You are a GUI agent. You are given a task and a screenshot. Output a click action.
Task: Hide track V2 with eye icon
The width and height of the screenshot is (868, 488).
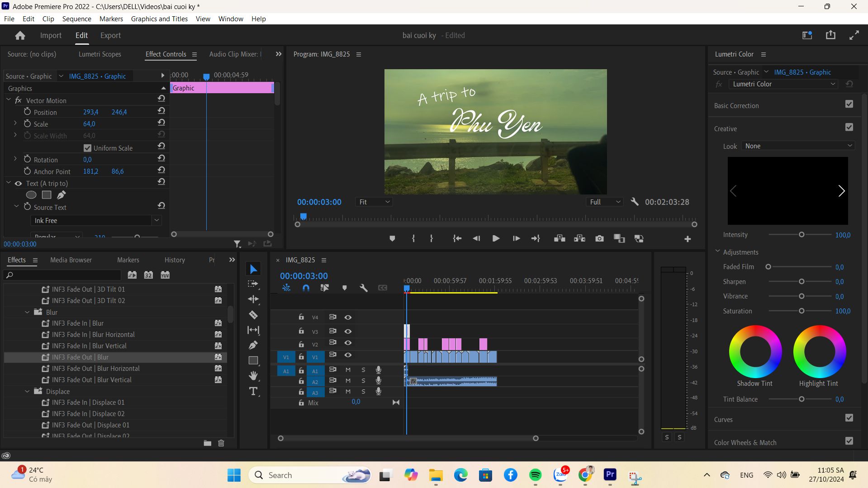point(348,343)
